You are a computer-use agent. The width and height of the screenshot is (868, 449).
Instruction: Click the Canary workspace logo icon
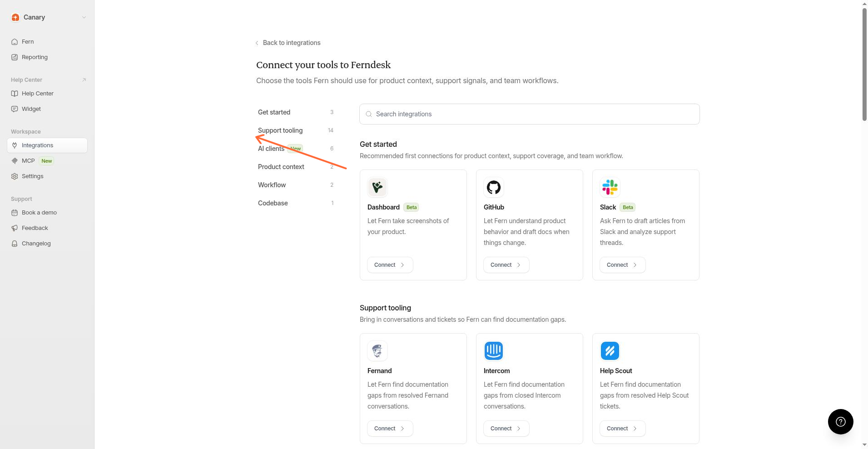click(15, 17)
